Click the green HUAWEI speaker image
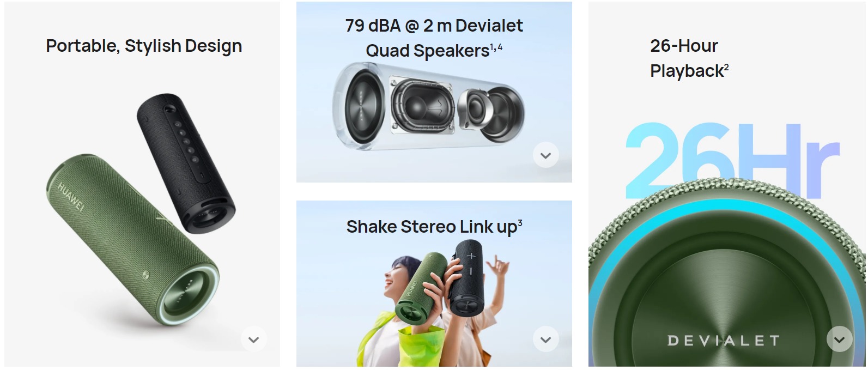 tap(132, 241)
